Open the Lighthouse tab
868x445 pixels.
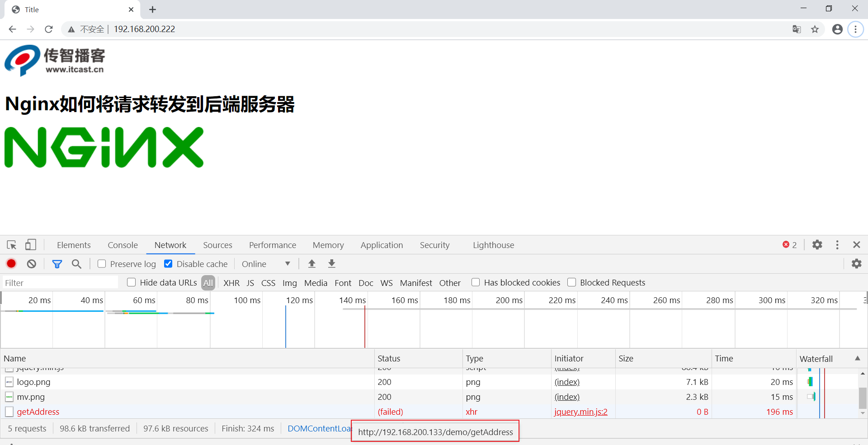[493, 245]
